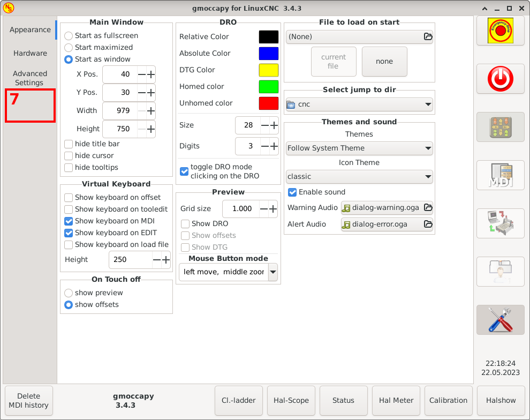530x420 pixels.
Task: Increase Main Window Height with plus
Action: tap(151, 129)
